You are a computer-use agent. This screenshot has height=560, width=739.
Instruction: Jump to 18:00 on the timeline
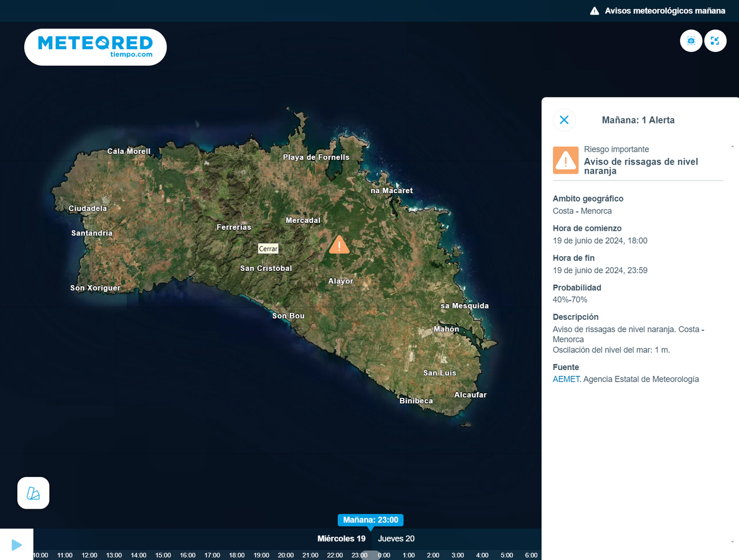tap(237, 555)
